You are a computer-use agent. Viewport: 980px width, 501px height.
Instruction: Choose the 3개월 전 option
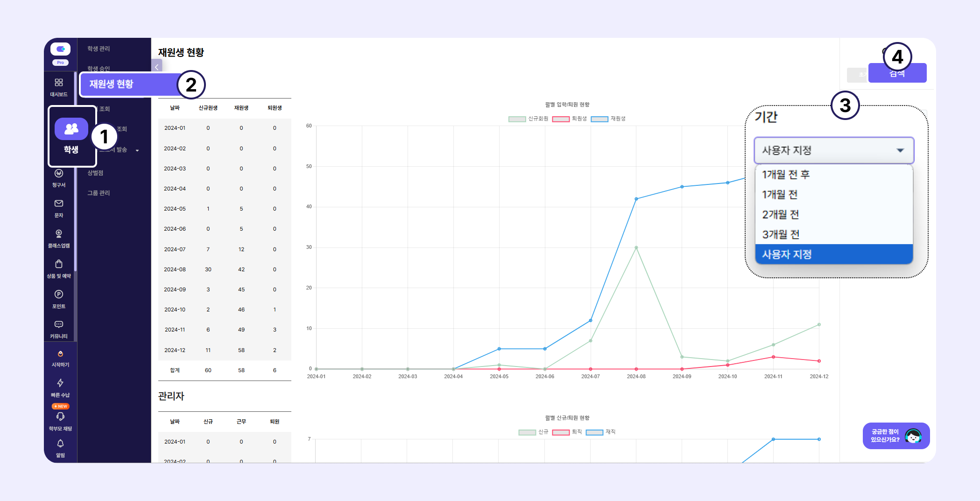834,234
